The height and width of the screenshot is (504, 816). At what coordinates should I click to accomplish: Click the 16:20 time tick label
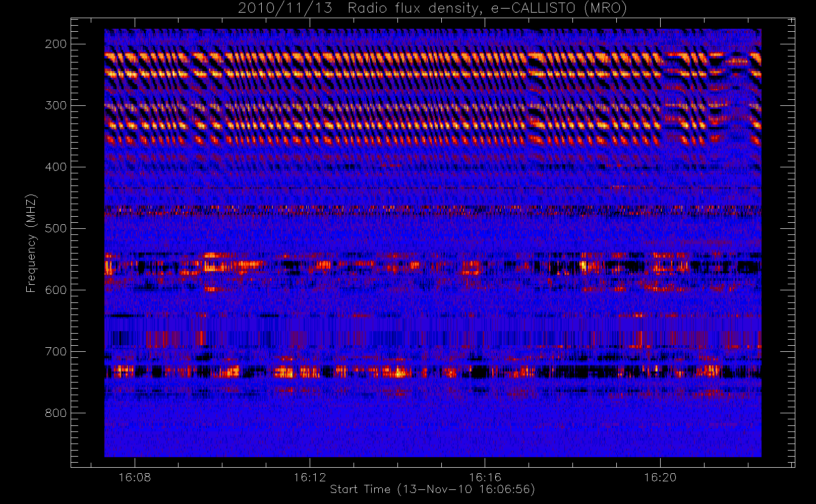click(660, 477)
